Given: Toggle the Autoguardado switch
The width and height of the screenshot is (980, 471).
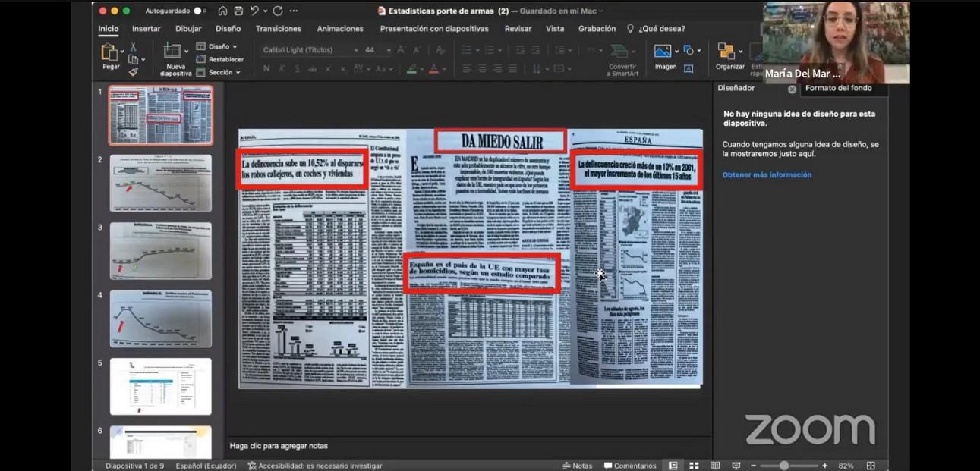Looking at the screenshot, I should 200,11.
